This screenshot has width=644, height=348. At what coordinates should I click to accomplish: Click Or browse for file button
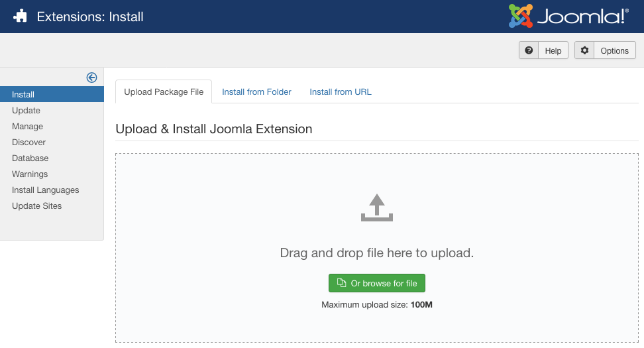click(376, 283)
